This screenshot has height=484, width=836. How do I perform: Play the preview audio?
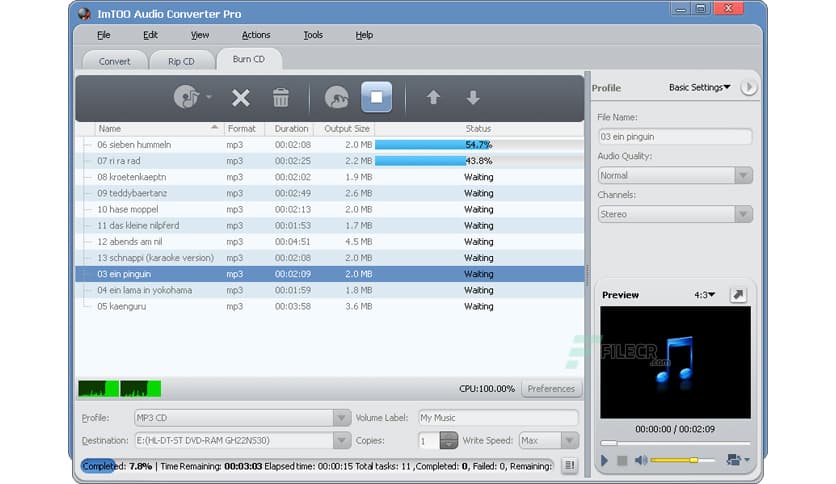coord(604,460)
